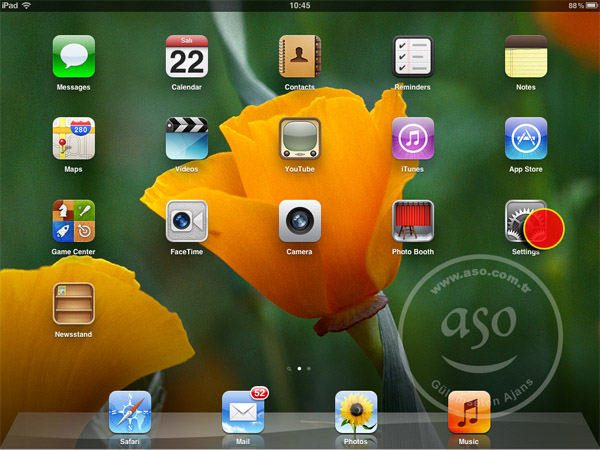The width and height of the screenshot is (600, 450).
Task: Open the Settings app
Action: [x=526, y=221]
